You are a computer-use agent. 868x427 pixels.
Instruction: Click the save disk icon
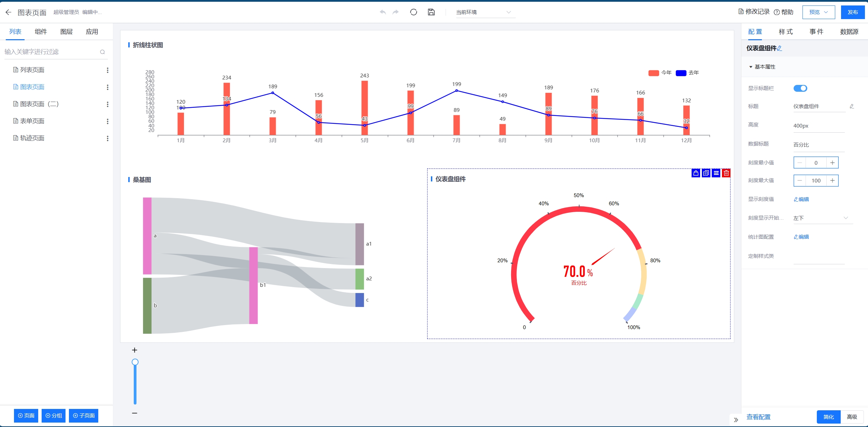pyautogui.click(x=431, y=12)
